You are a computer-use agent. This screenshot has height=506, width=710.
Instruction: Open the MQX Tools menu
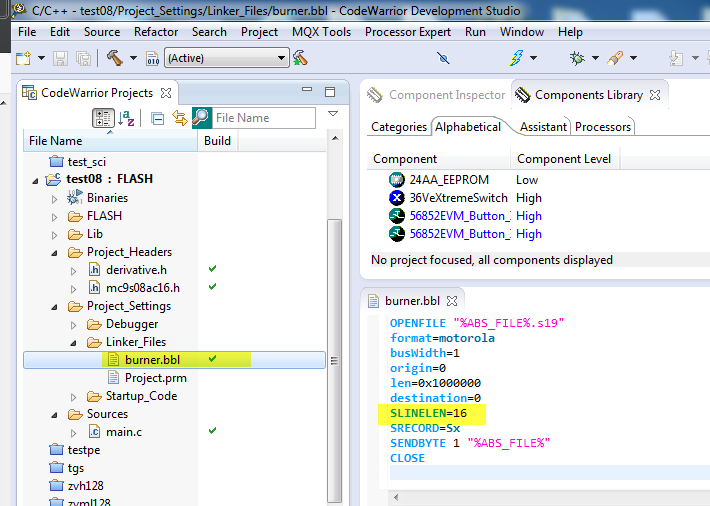point(321,32)
